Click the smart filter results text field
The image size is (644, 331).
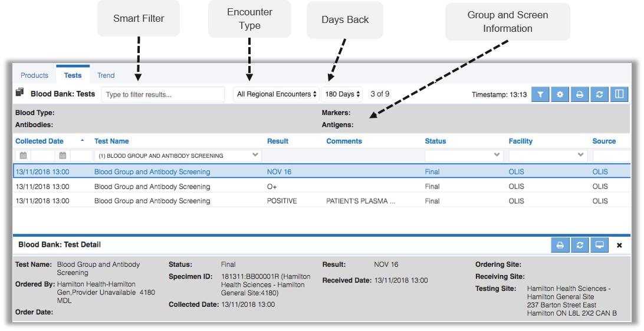point(163,94)
